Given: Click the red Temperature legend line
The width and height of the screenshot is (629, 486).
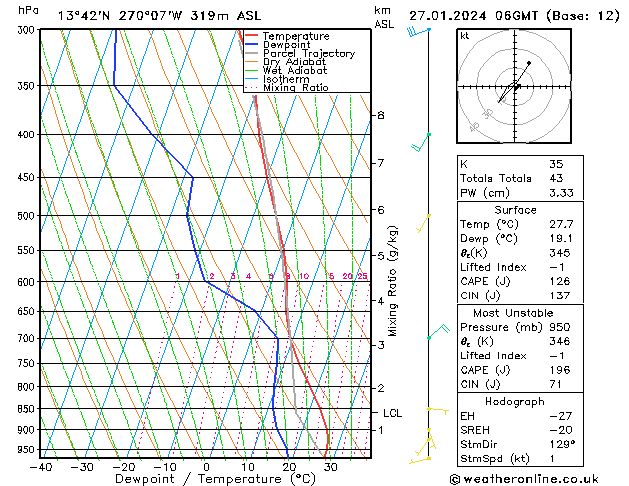Looking at the screenshot, I should click(x=251, y=36).
